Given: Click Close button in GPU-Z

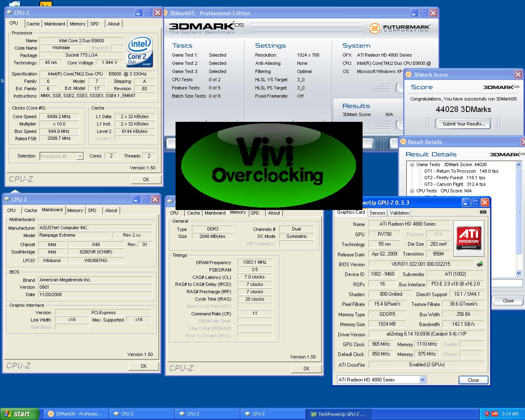Looking at the screenshot, I should 473,380.
